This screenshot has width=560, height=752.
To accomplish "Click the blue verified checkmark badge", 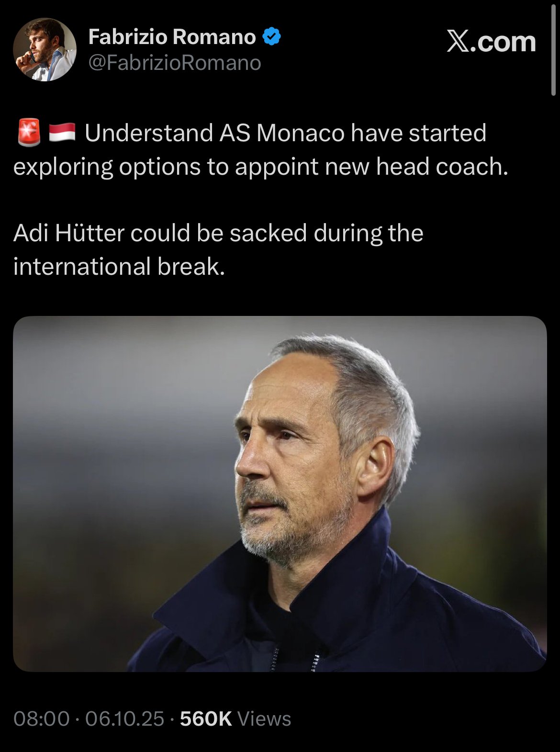I will (x=272, y=37).
